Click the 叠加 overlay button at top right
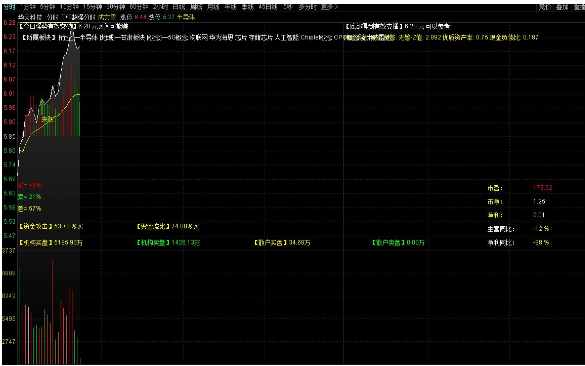This screenshot has height=366, width=585. [x=562, y=7]
